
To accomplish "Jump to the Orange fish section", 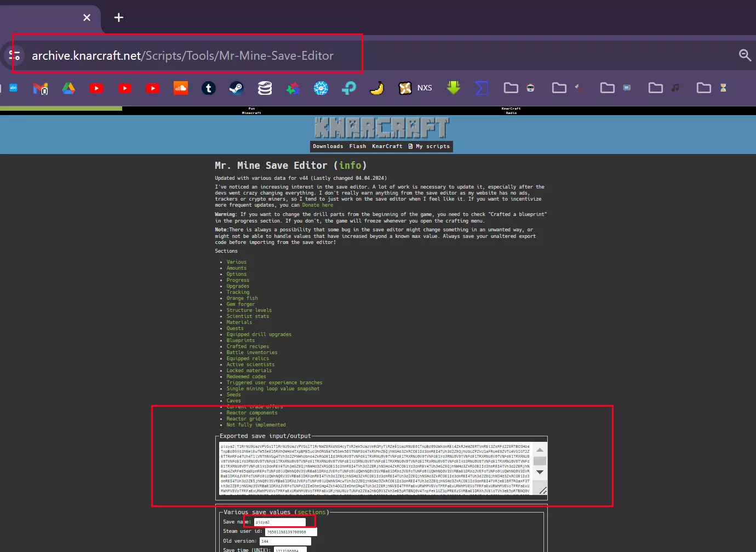I will click(x=242, y=298).
